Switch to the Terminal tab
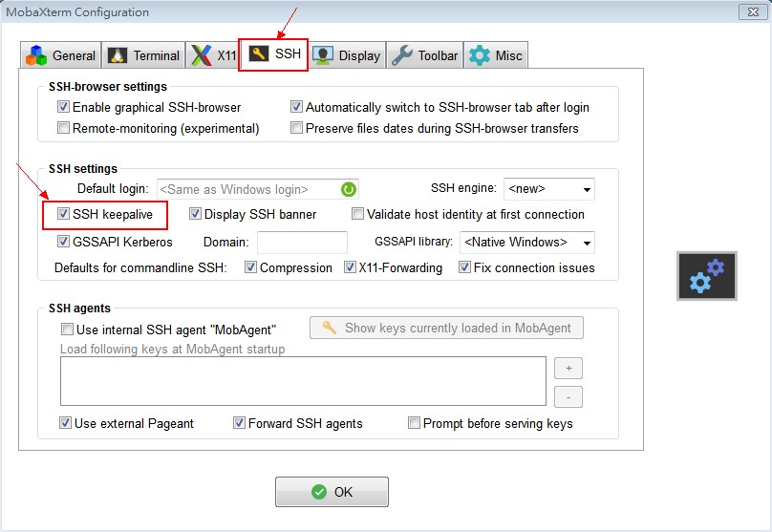The width and height of the screenshot is (772, 532). pyautogui.click(x=143, y=55)
